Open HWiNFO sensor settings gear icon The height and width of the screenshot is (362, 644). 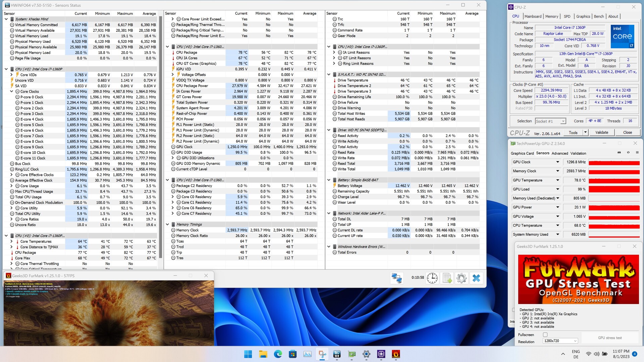click(462, 278)
